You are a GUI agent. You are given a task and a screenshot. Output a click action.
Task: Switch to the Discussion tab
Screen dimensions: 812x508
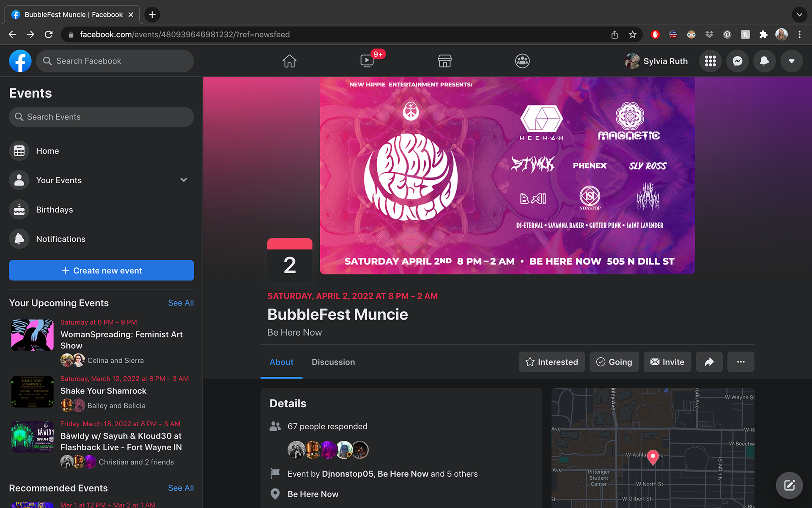pos(333,362)
